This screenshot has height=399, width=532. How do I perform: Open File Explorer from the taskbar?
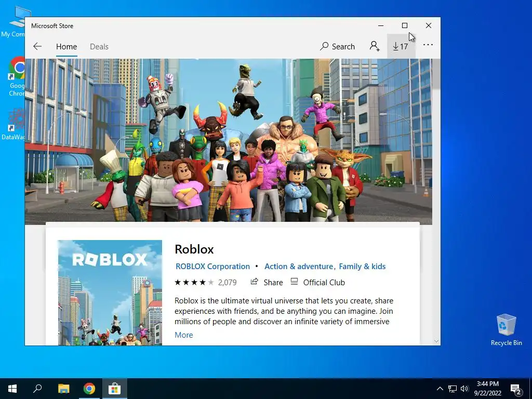click(63, 389)
